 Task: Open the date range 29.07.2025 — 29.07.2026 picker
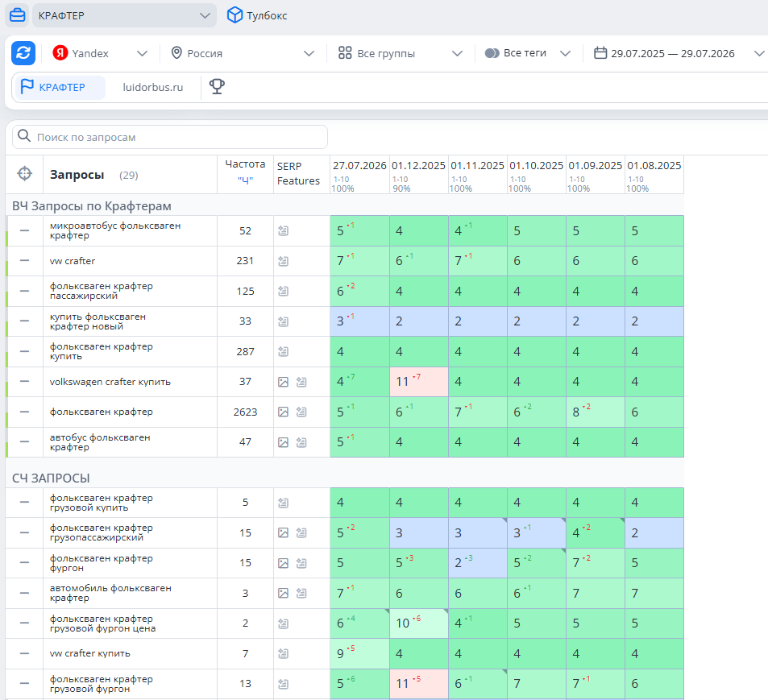point(679,53)
